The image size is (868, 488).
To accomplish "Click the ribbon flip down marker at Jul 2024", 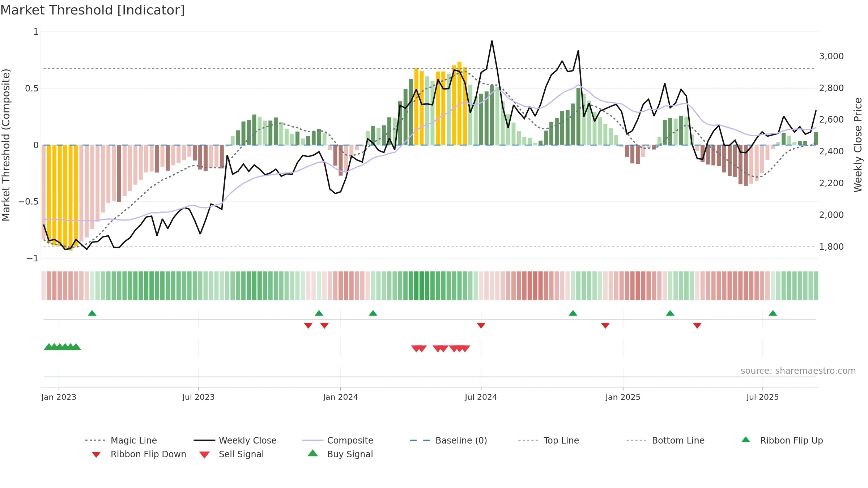I will point(481,326).
